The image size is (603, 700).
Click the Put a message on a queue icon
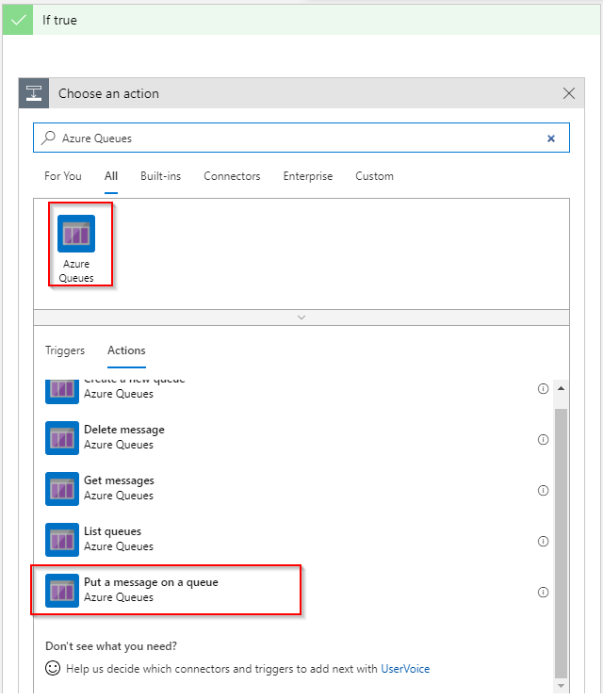click(x=62, y=591)
